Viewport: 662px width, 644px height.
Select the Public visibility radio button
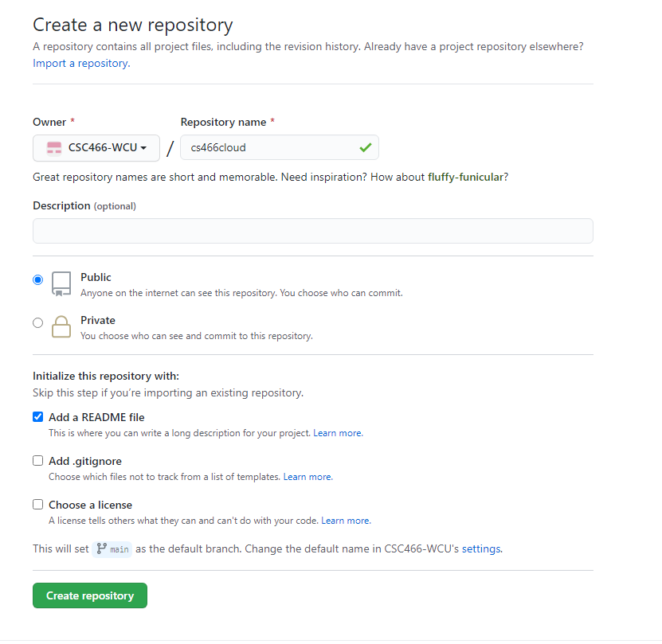37,279
